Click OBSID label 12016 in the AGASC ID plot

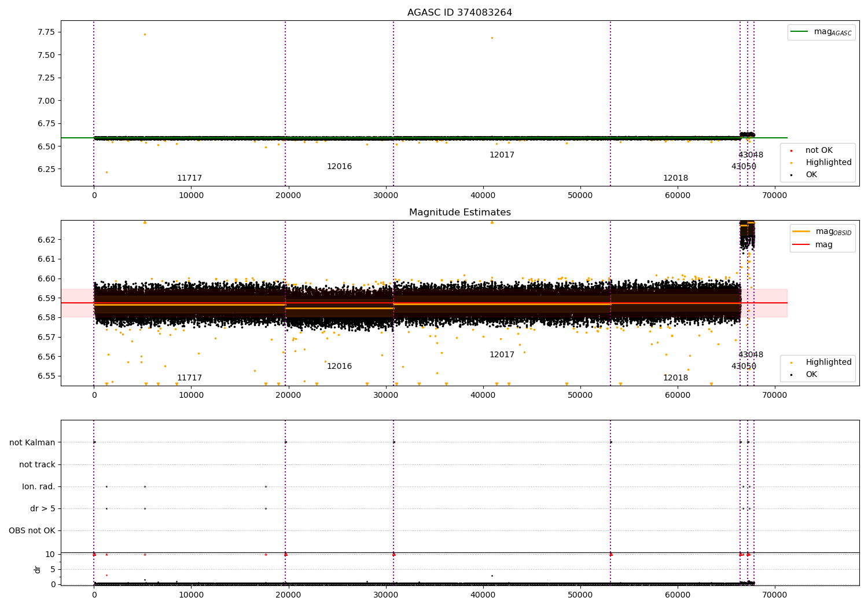[x=339, y=167]
